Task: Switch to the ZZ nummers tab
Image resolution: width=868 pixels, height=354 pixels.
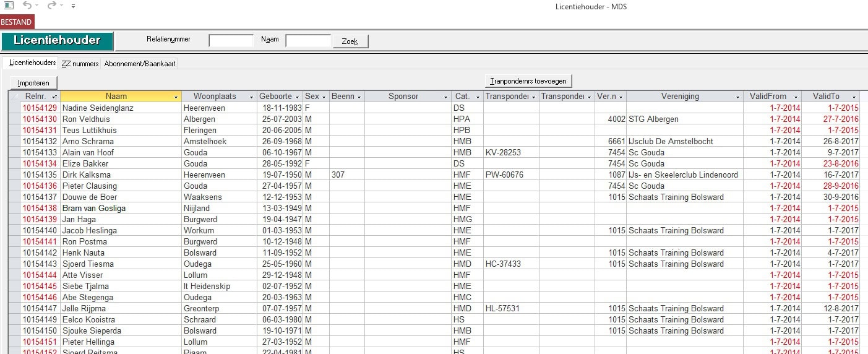Action: point(80,63)
